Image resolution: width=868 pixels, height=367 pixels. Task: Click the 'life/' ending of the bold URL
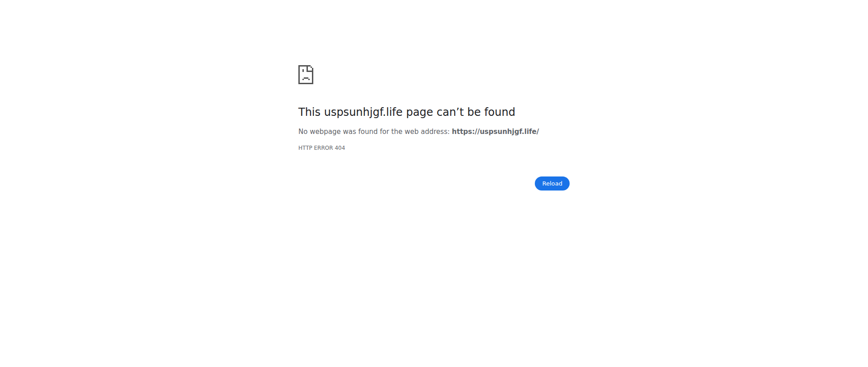coord(532,132)
